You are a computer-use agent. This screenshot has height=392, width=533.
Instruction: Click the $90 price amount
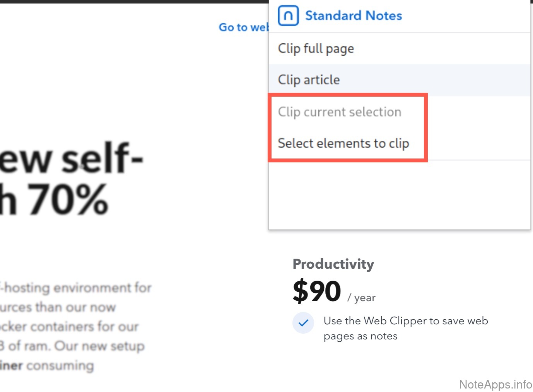coord(317,291)
